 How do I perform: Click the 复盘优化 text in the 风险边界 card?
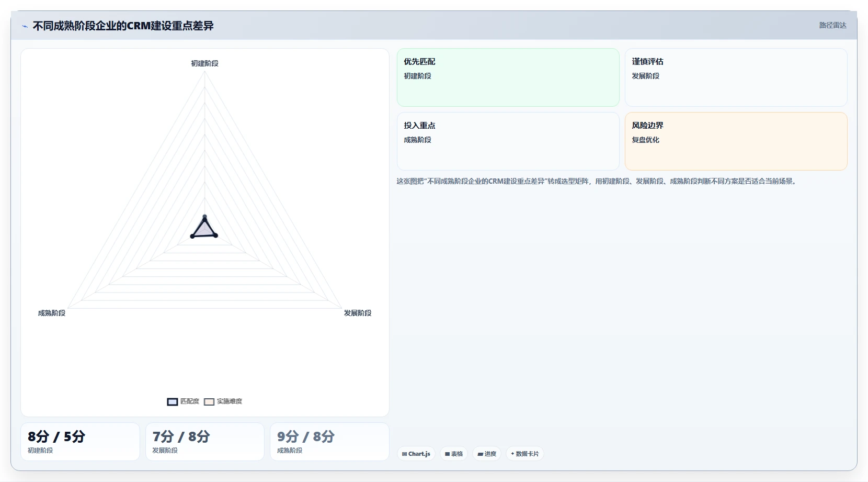645,140
